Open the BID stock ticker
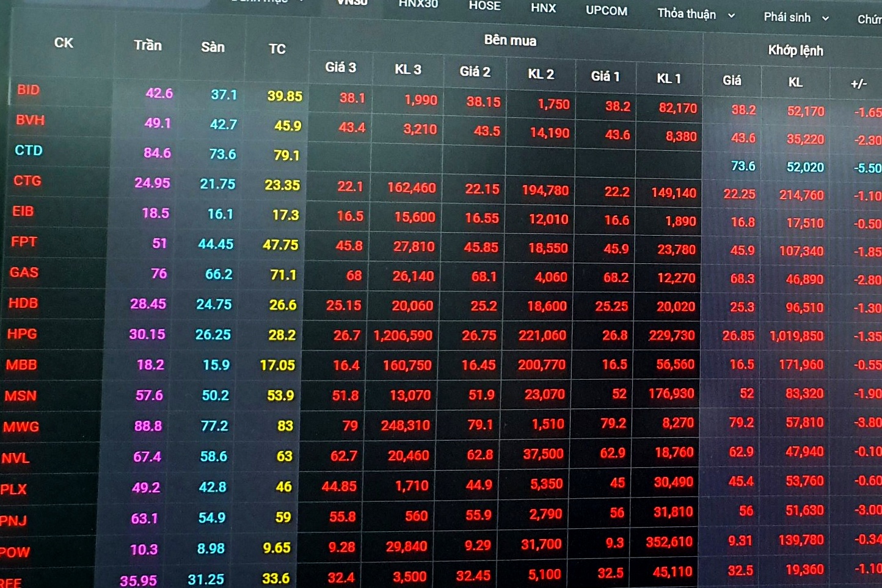 28,90
